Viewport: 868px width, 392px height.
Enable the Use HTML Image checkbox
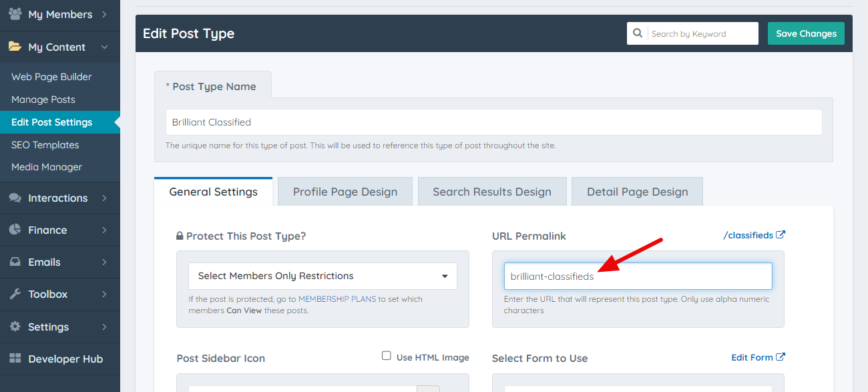click(x=387, y=356)
